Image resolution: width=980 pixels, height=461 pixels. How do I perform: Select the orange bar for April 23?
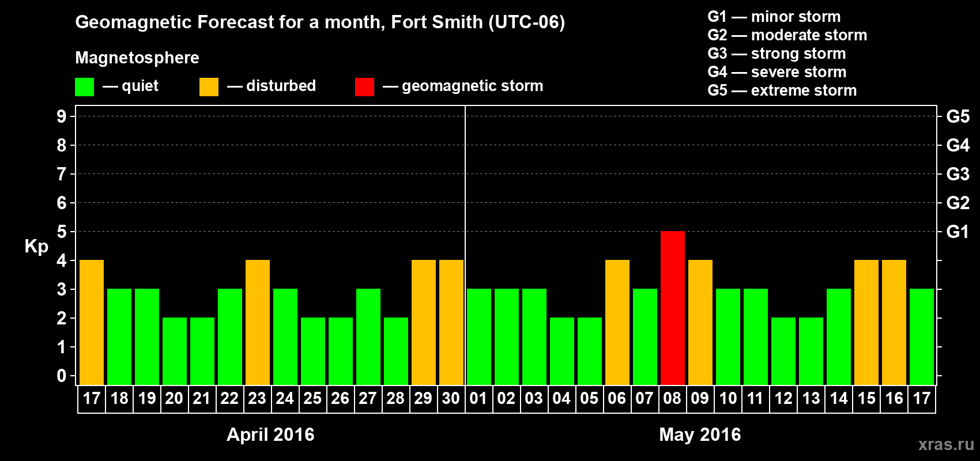[258, 322]
